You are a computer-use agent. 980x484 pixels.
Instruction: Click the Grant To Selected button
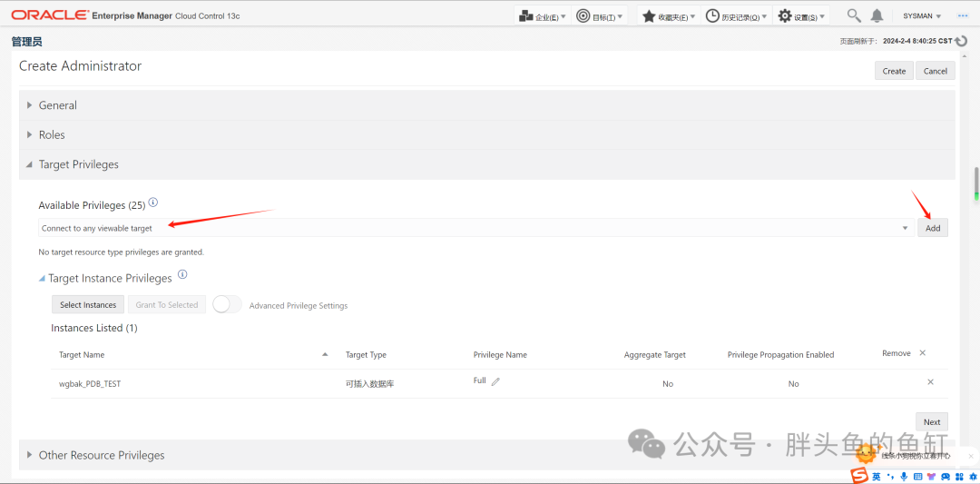click(167, 304)
